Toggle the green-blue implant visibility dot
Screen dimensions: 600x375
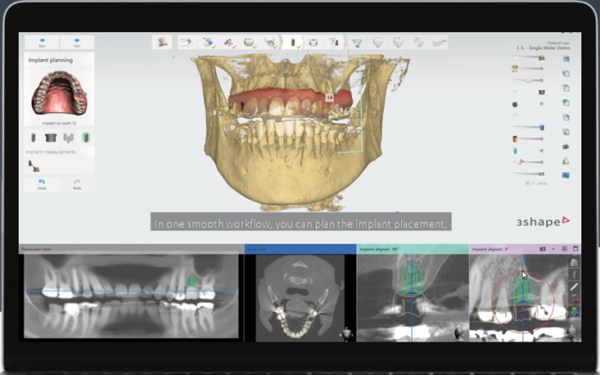[x=541, y=151]
